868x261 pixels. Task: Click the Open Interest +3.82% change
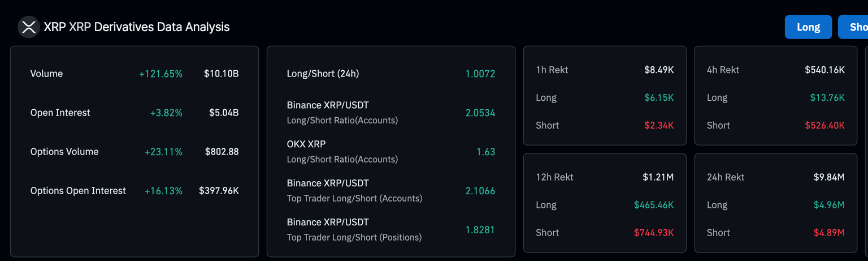pos(166,113)
